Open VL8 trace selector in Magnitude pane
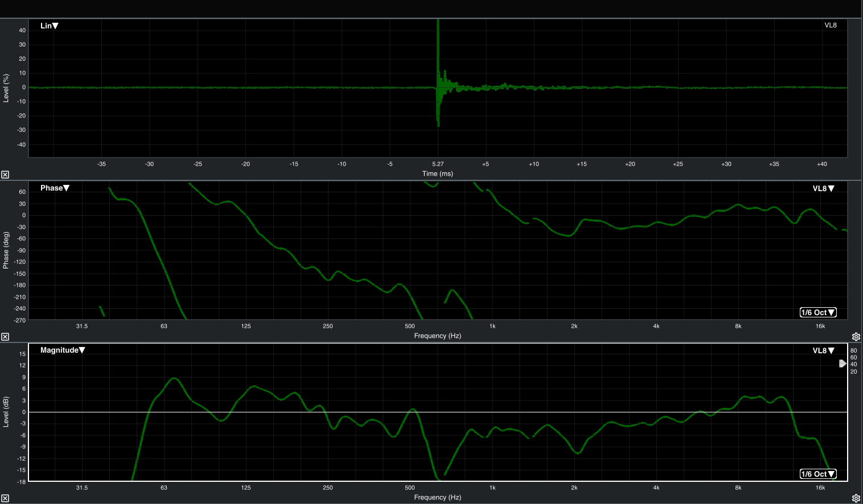 823,351
